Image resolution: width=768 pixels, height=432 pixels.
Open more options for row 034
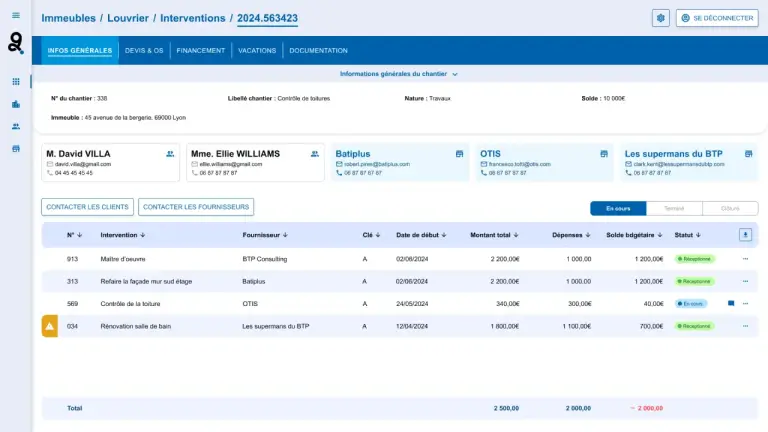pos(745,326)
